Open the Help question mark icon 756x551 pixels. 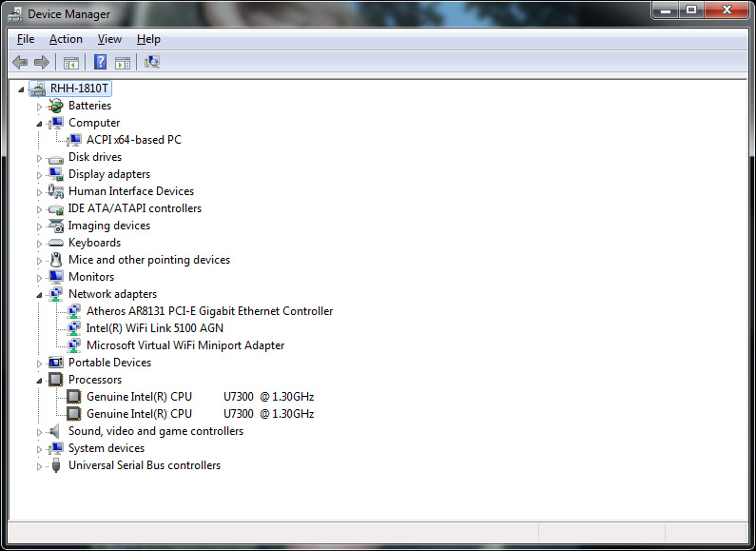100,62
